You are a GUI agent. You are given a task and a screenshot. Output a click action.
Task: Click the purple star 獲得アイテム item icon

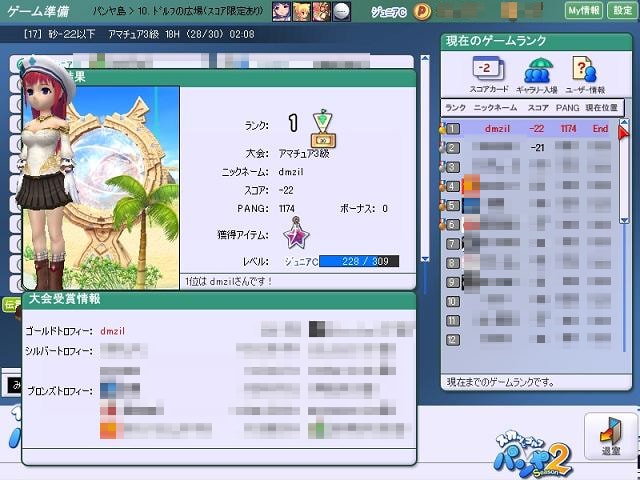point(296,234)
